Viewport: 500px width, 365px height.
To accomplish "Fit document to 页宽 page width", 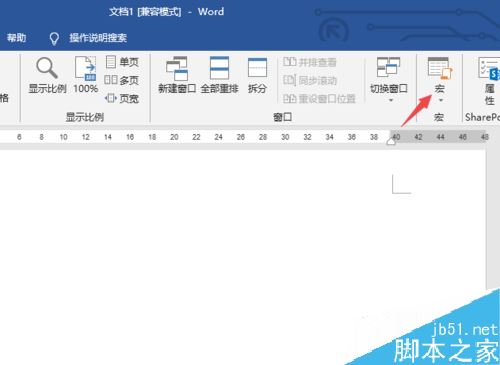I will coord(122,98).
